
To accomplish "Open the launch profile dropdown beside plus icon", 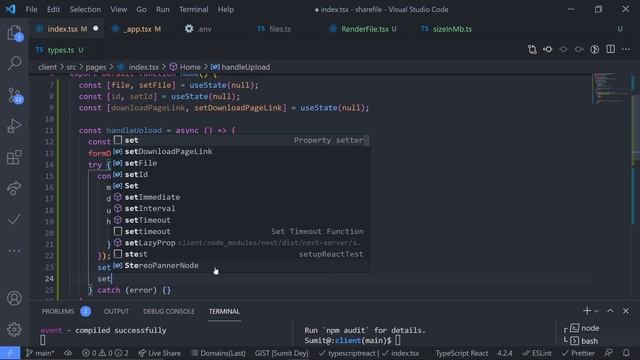I will point(596,311).
